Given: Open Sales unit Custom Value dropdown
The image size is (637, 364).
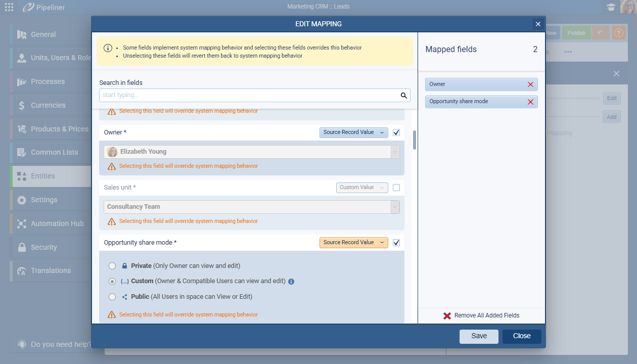Looking at the screenshot, I should tap(361, 188).
